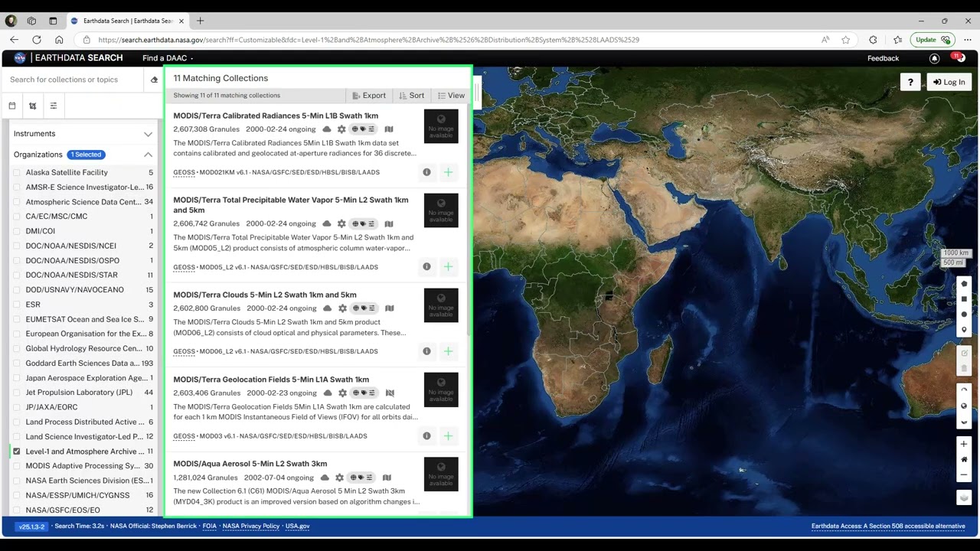Zoom in on the map
980x551 pixels.
click(964, 444)
